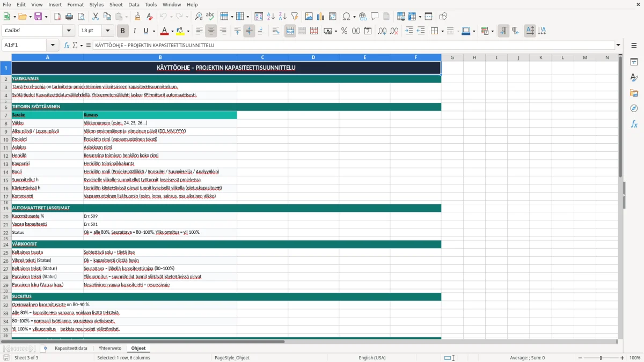Open the Format menu

[x=75, y=4]
